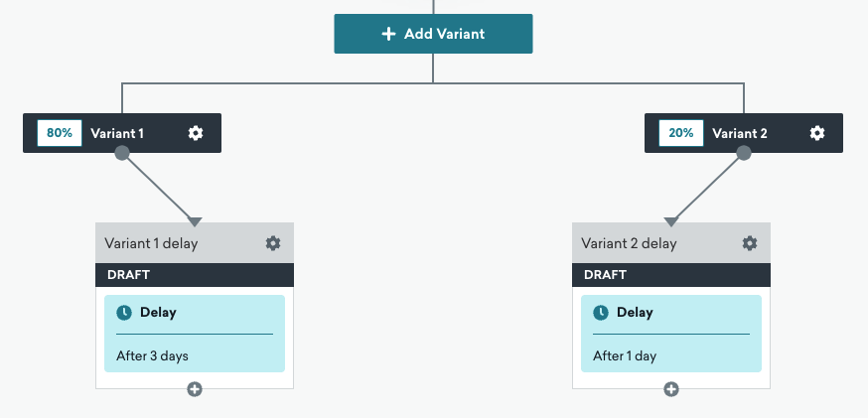Screen dimensions: 868x418
Task: Add a step below Variant 1 delay
Action: coord(195,389)
